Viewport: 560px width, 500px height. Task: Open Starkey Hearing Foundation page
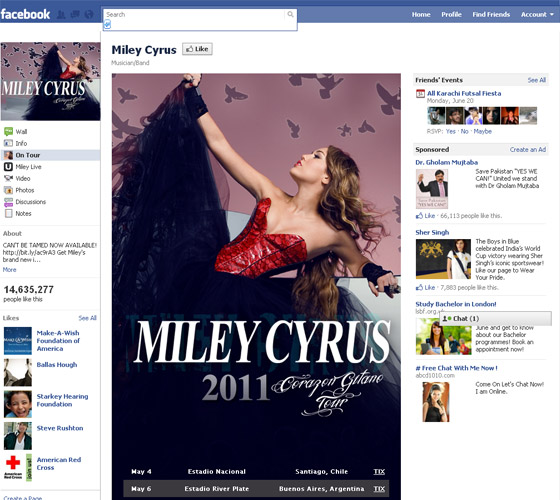click(62, 400)
